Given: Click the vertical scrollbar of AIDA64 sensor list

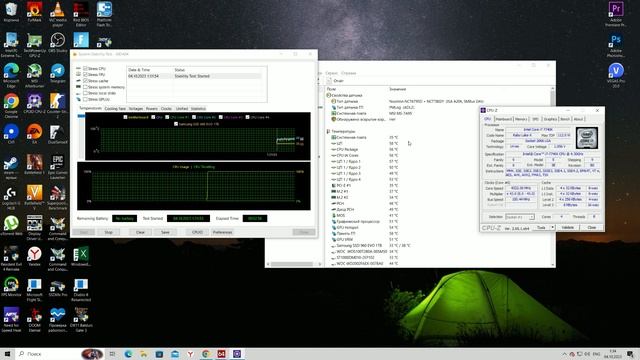Looking at the screenshot, I should click(553, 176).
